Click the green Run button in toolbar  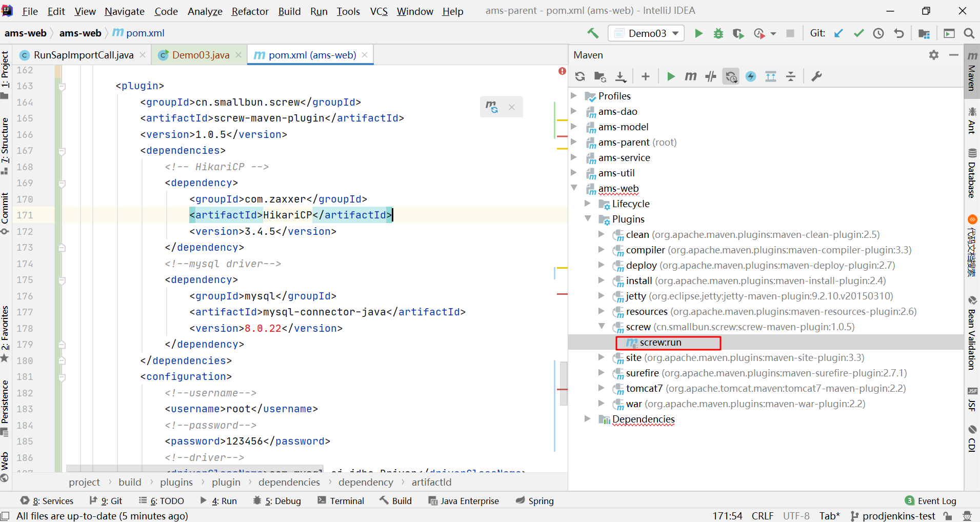pyautogui.click(x=698, y=33)
